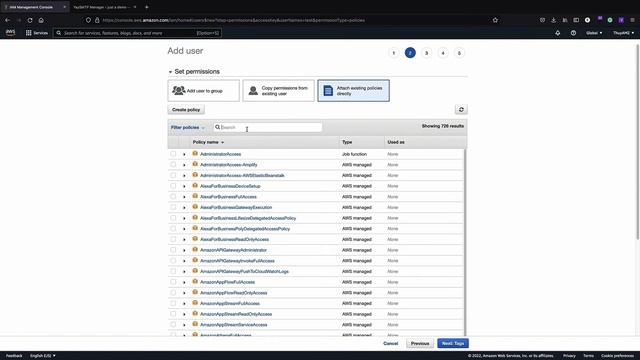Click the site lock icon in address bar
Screen dimensions: 640x360
click(x=97, y=20)
